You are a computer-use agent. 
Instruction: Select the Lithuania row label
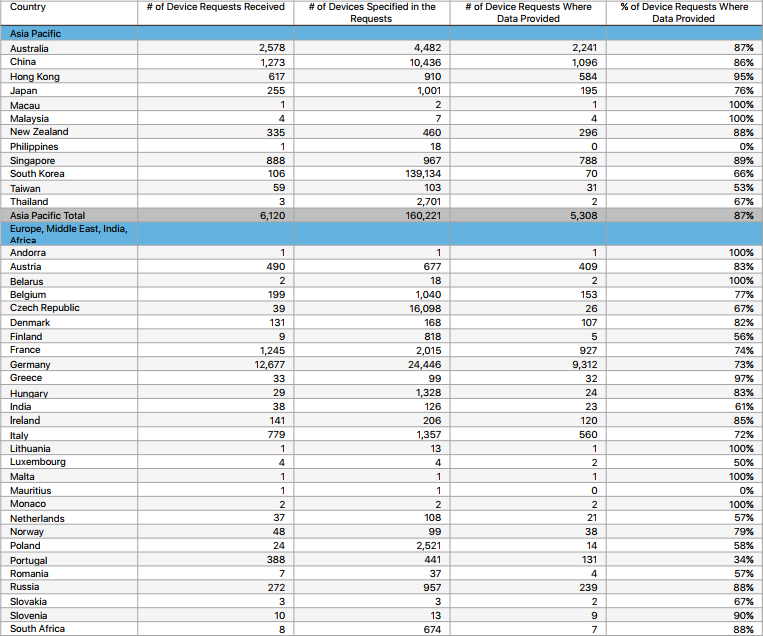30,449
